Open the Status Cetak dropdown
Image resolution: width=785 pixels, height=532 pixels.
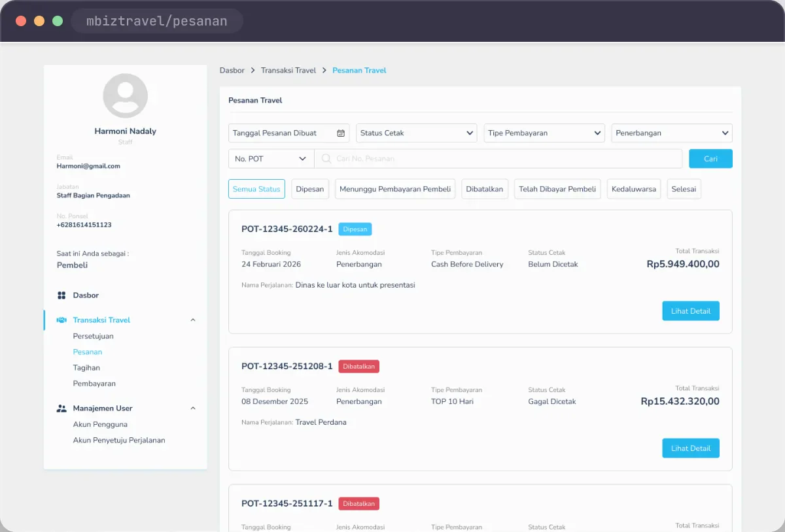(417, 133)
